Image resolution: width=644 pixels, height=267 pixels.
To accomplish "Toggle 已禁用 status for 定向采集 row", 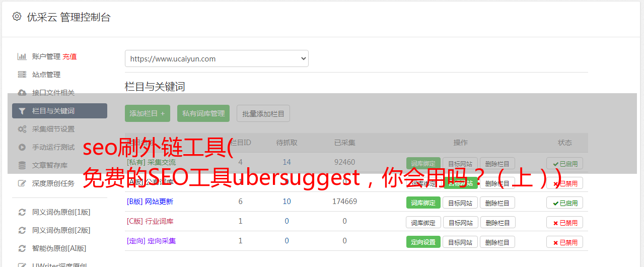I will 564,242.
